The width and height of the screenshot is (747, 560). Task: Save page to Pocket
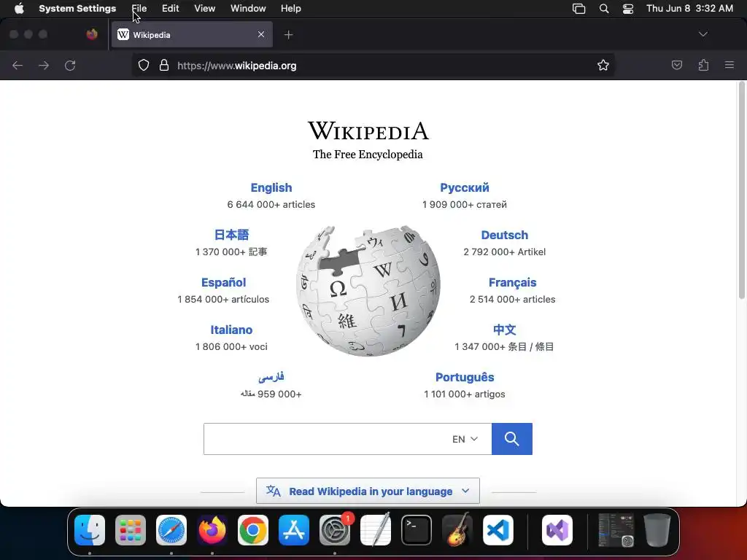[676, 65]
